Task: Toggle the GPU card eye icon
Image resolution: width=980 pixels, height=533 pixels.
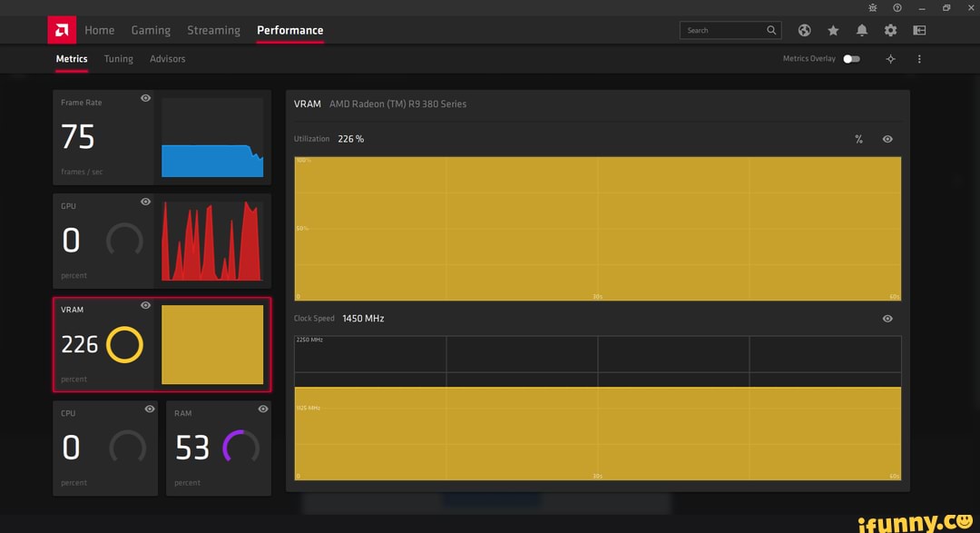Action: pyautogui.click(x=145, y=202)
